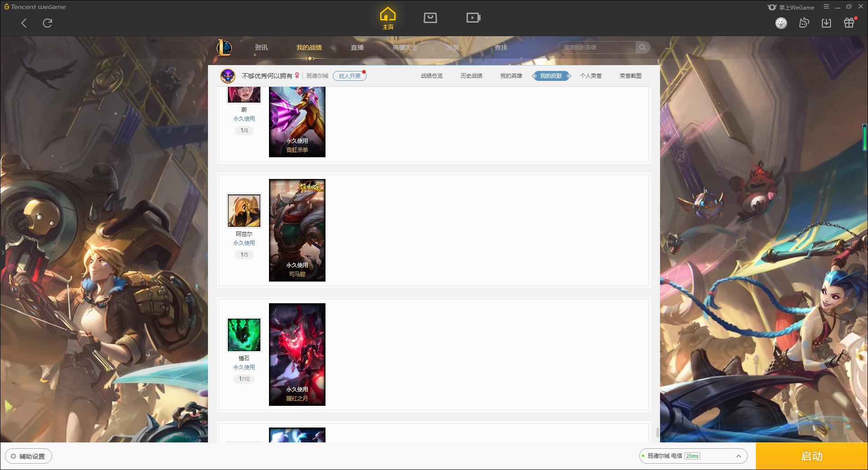This screenshot has width=868, height=470.
Task: Switch to the 发现 tab
Action: (453, 47)
